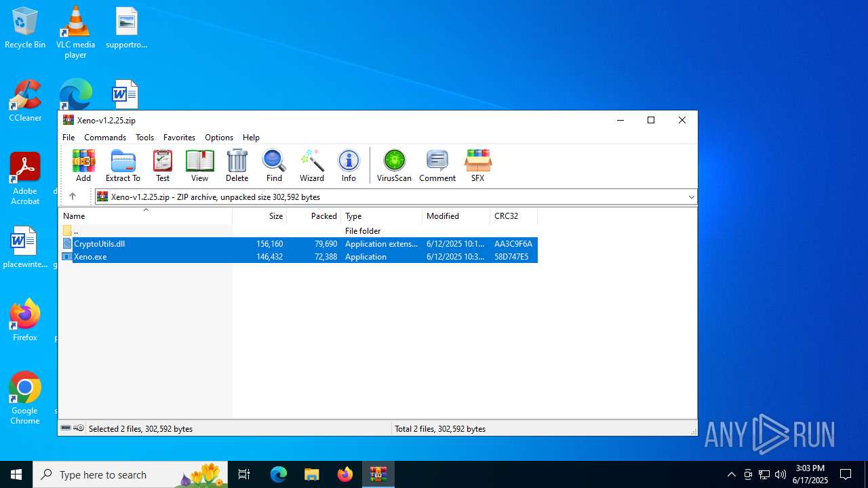The height and width of the screenshot is (488, 868).
Task: Sort by Type column header
Action: (x=381, y=216)
